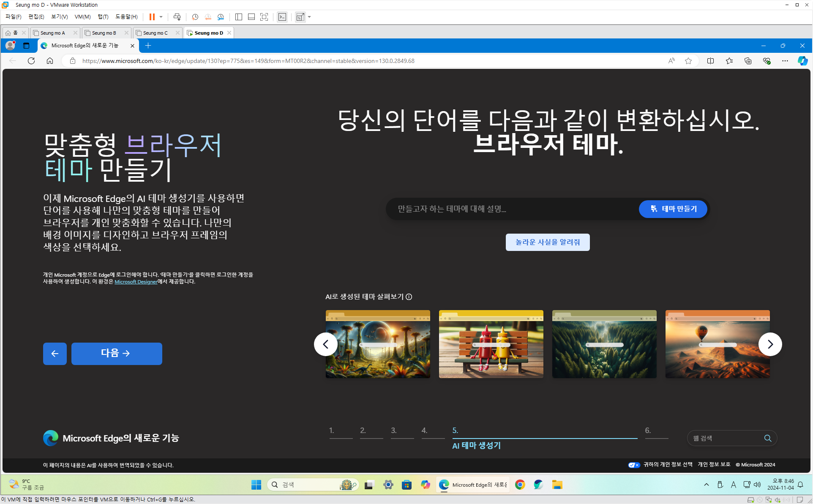813x504 pixels.
Task: Expand VMware stretch guest dropdown arrow
Action: point(310,17)
